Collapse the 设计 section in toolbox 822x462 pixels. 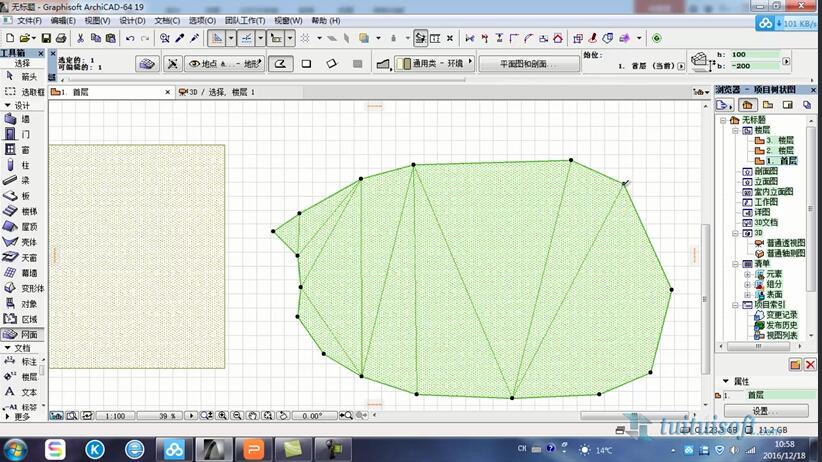click(x=9, y=105)
